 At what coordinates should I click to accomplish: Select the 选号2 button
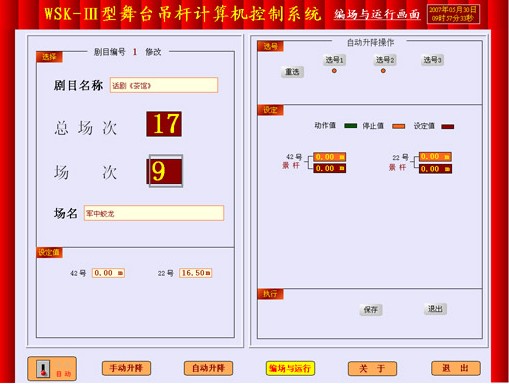tap(385, 60)
